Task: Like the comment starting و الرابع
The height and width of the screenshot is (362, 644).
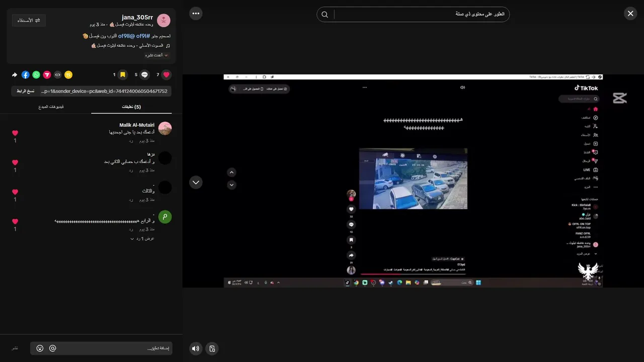Action: pyautogui.click(x=15, y=222)
